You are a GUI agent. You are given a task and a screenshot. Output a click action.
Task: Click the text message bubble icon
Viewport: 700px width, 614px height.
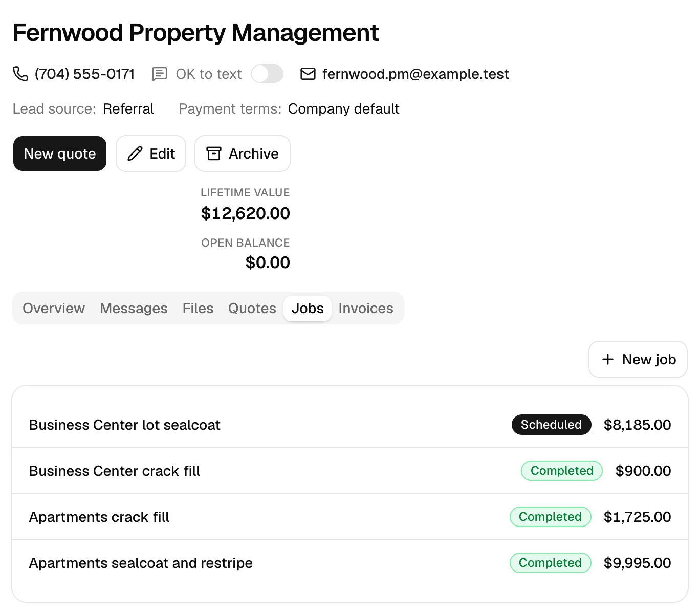160,74
